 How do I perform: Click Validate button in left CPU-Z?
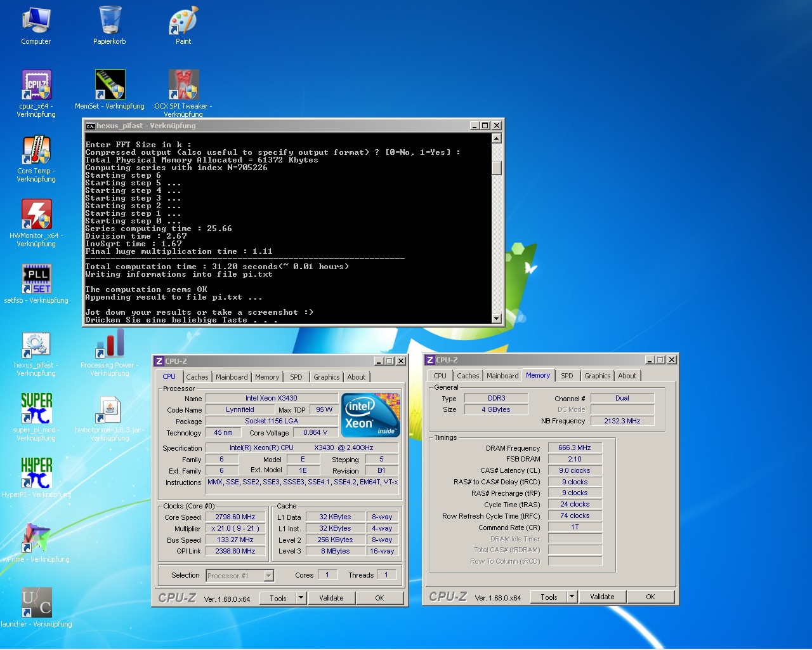point(331,598)
